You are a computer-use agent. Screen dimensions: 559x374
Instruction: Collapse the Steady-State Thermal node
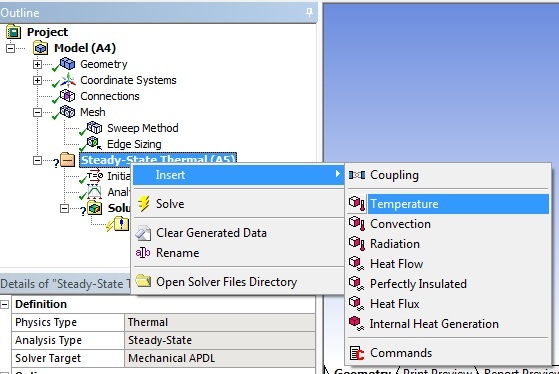point(37,160)
